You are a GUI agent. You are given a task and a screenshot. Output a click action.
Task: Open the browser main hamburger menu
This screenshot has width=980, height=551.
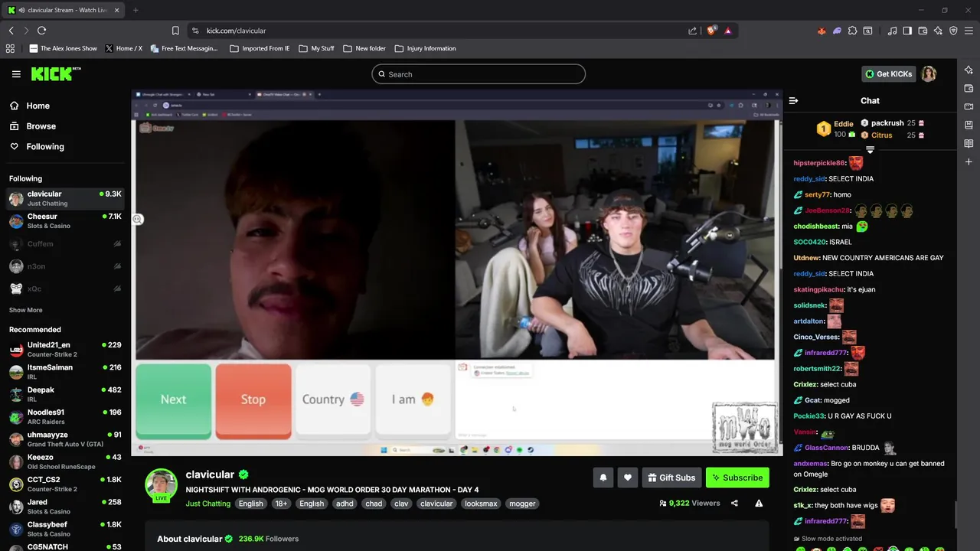tap(969, 31)
